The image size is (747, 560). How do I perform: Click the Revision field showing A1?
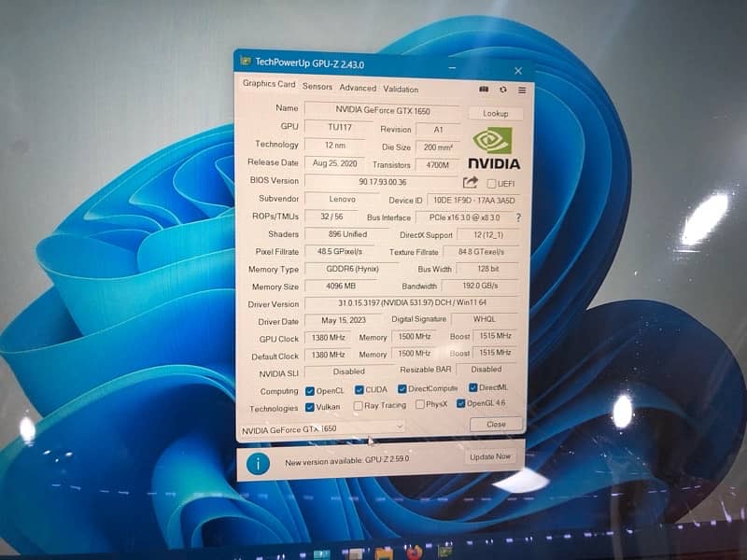click(x=438, y=130)
